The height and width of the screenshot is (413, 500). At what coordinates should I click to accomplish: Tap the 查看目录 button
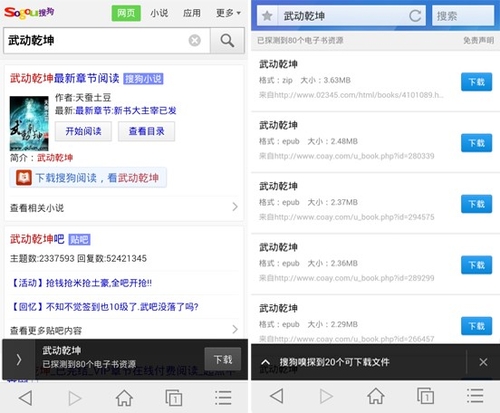146,131
